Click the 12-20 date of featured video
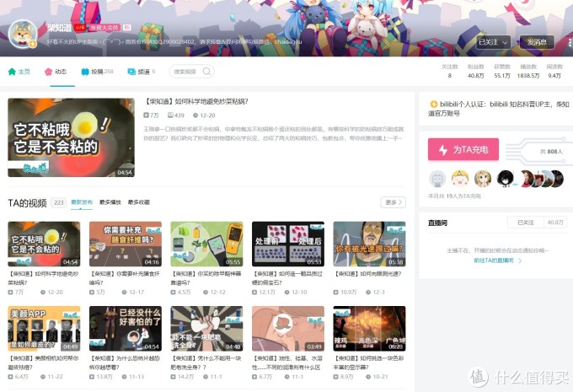Image resolution: width=573 pixels, height=392 pixels. (204, 115)
